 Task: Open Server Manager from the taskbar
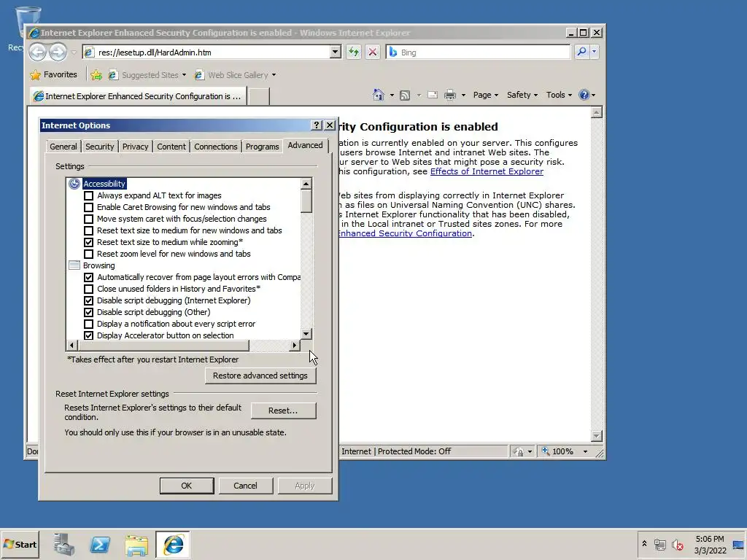pos(64,544)
